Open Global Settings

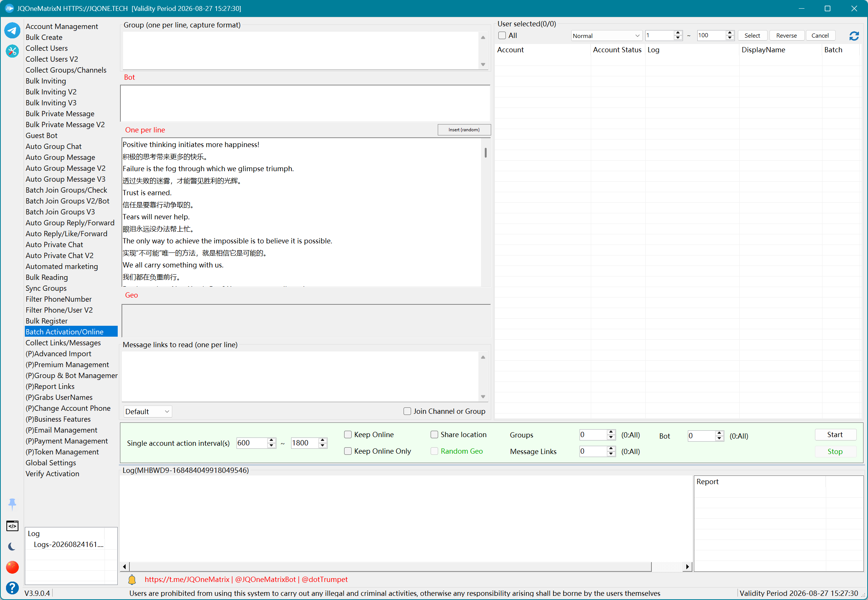coord(51,463)
